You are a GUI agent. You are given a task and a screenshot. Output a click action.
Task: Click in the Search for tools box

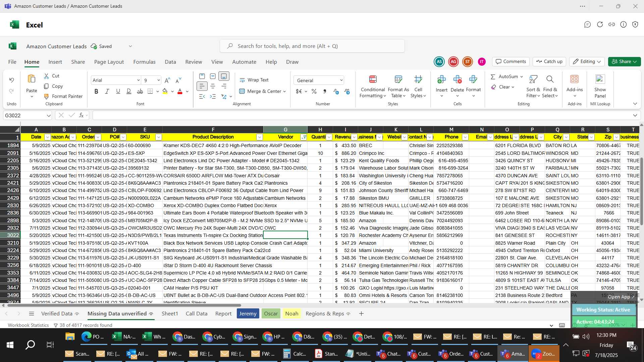pos(312,46)
